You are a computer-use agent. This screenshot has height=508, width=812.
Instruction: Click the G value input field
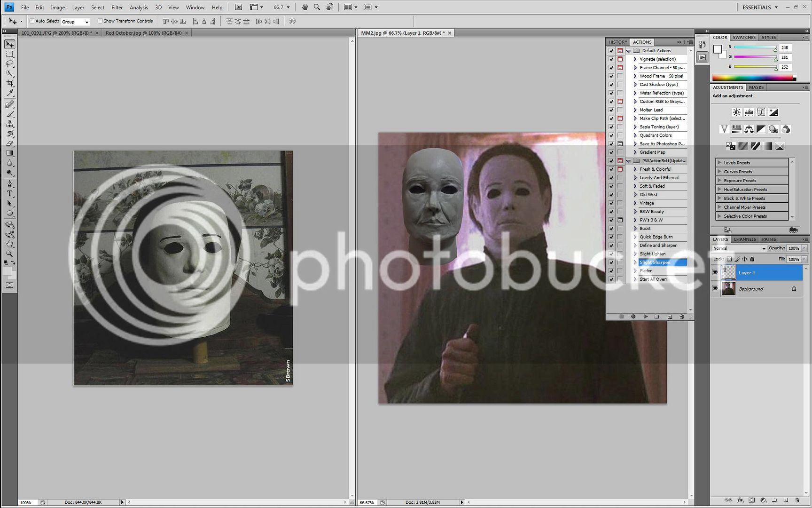pyautogui.click(x=786, y=57)
